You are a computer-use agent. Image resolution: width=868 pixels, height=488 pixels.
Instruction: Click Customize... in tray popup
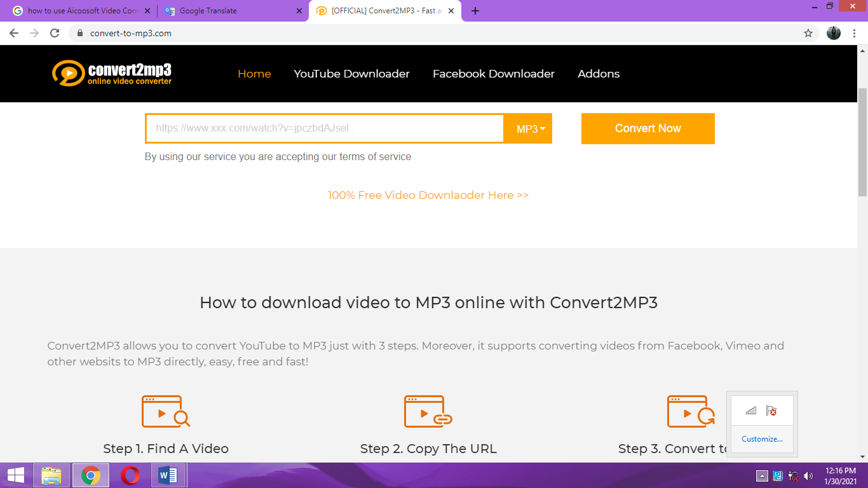click(762, 439)
